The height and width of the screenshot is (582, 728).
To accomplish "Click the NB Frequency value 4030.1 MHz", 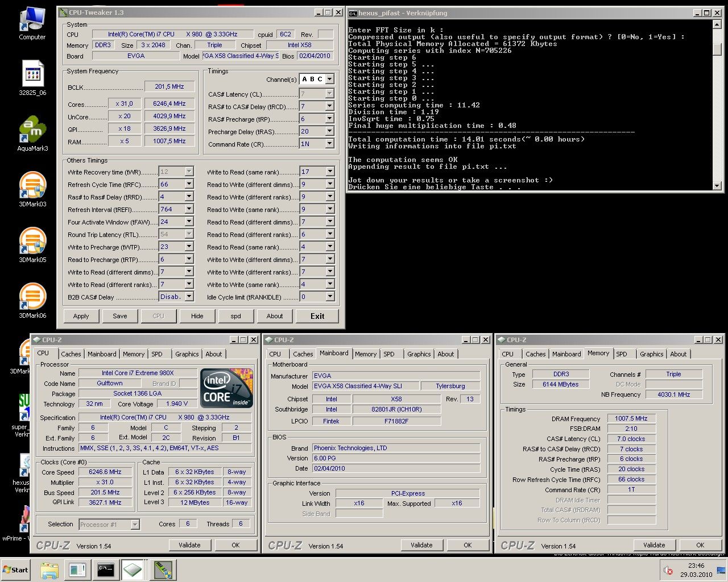I will point(673,394).
